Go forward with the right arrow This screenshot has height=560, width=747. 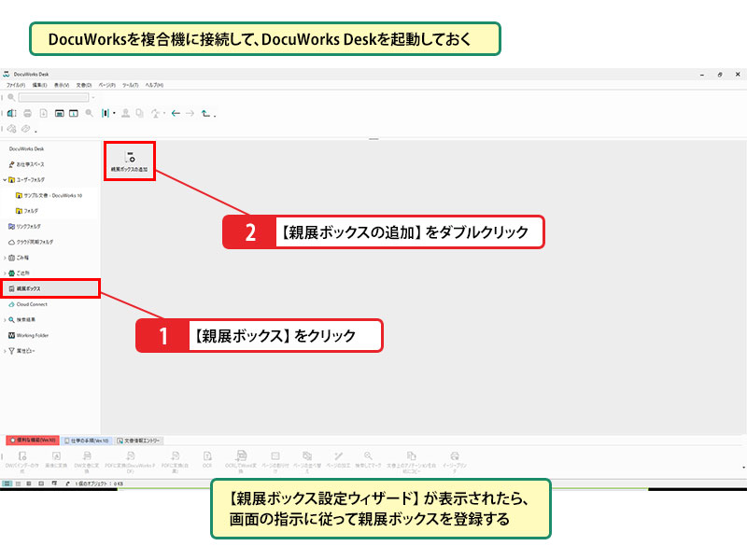tap(190, 113)
